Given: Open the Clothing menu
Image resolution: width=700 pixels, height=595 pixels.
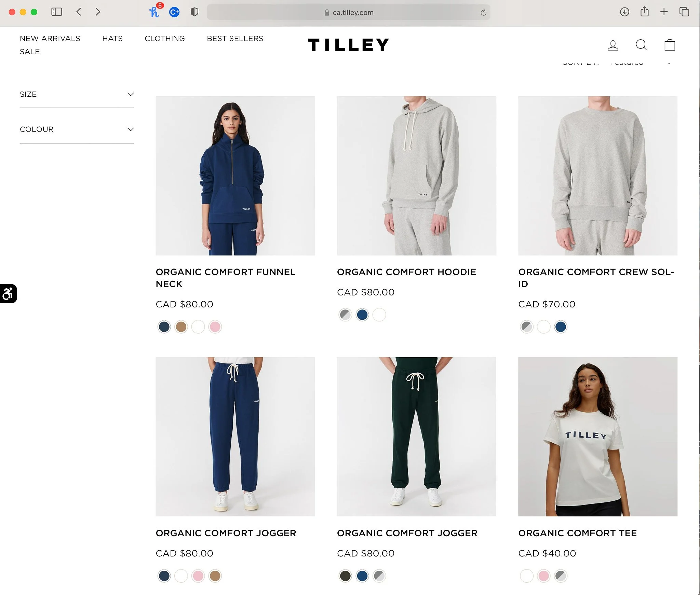Looking at the screenshot, I should [x=165, y=39].
